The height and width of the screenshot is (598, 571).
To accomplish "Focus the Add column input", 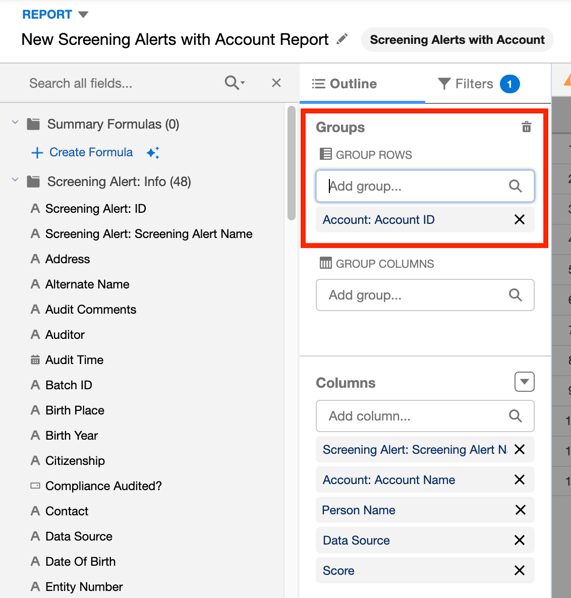I will point(425,416).
